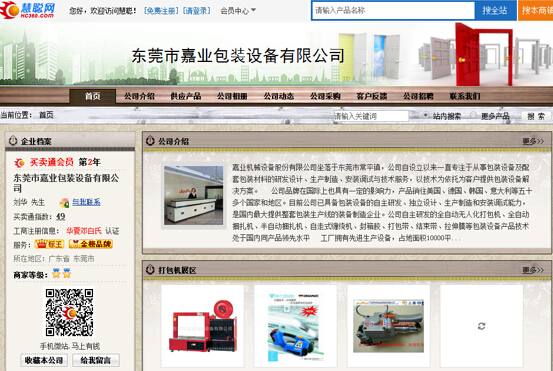Click the 所在地区 广东省 东莞市 text
The height and width of the screenshot is (371, 553).
click(x=54, y=259)
